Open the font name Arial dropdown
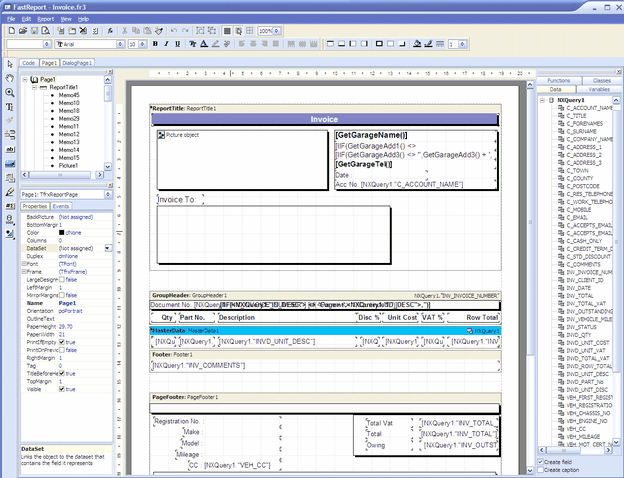 (120, 44)
